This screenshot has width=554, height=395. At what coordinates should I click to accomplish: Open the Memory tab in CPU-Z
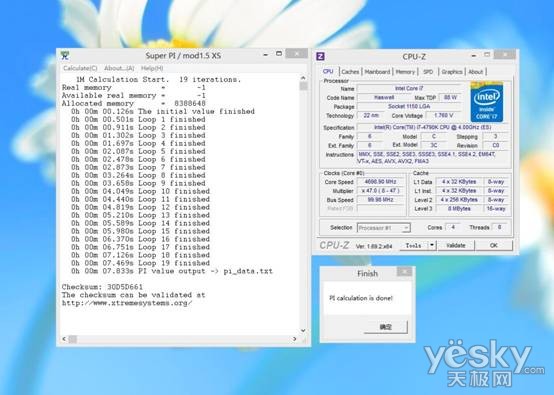405,72
